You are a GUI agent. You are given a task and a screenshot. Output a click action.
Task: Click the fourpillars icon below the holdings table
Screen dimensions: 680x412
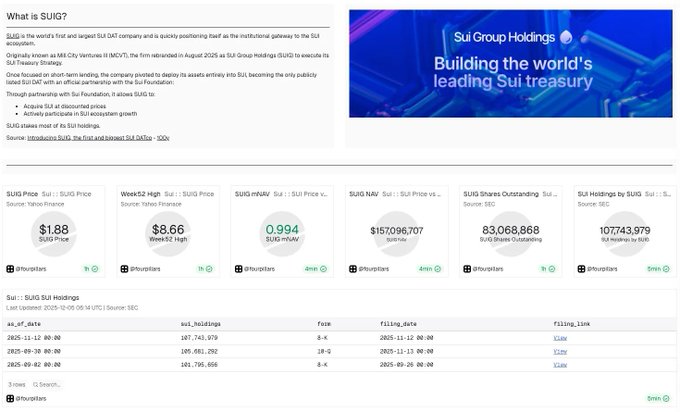click(10, 399)
